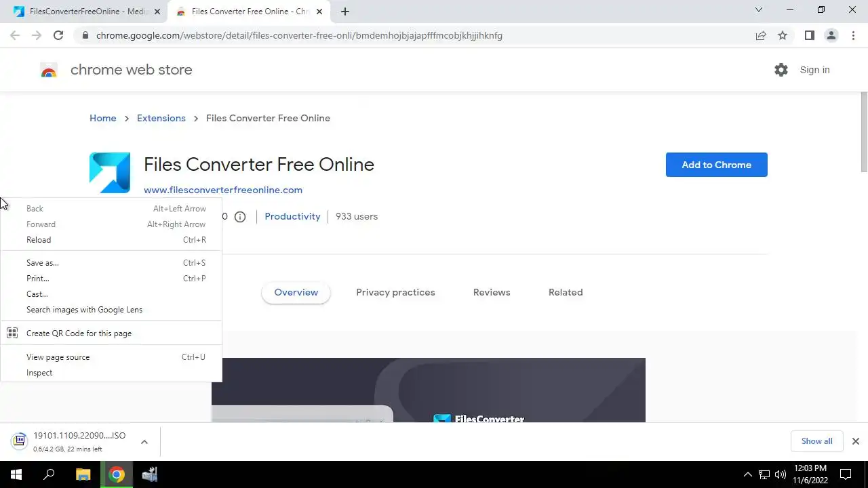This screenshot has width=868, height=488.
Task: Open the Windows Start menu
Action: 16,474
